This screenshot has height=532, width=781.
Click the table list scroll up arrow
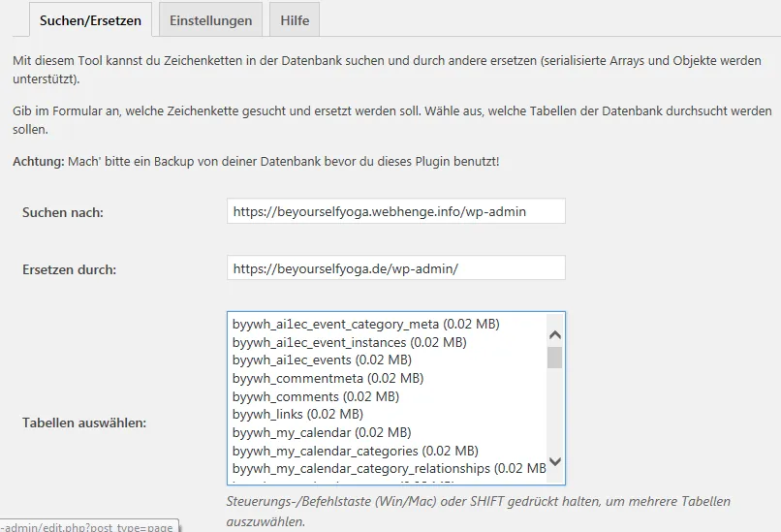(555, 335)
